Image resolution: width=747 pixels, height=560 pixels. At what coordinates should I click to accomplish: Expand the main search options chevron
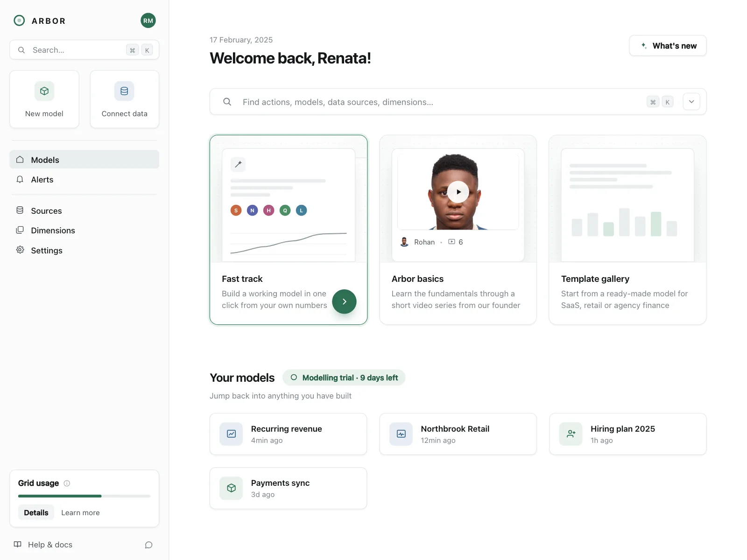691,102
